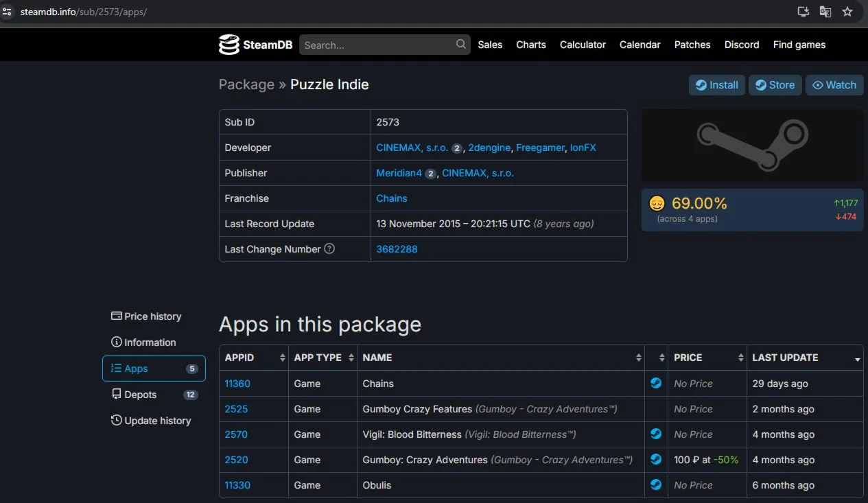Image resolution: width=868 pixels, height=503 pixels.
Task: Click the Last Change Number help icon
Action: (x=329, y=248)
